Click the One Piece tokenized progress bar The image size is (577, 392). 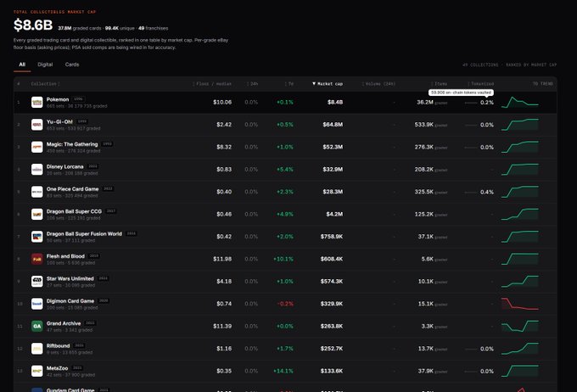tap(471, 192)
